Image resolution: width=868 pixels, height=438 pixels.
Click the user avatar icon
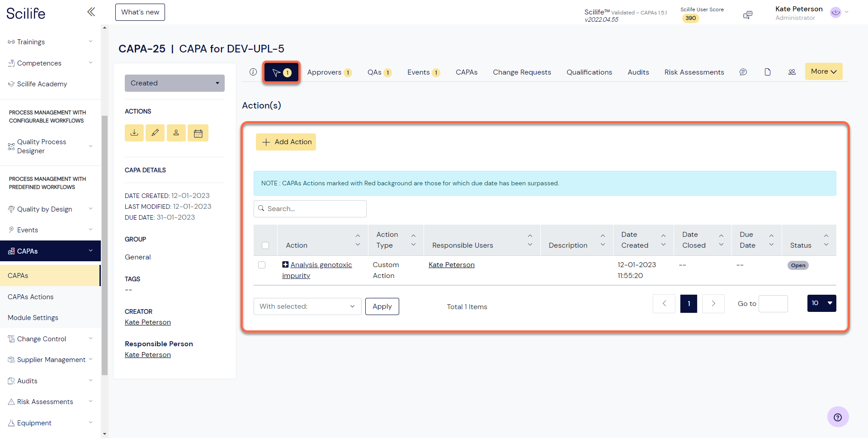click(x=835, y=13)
